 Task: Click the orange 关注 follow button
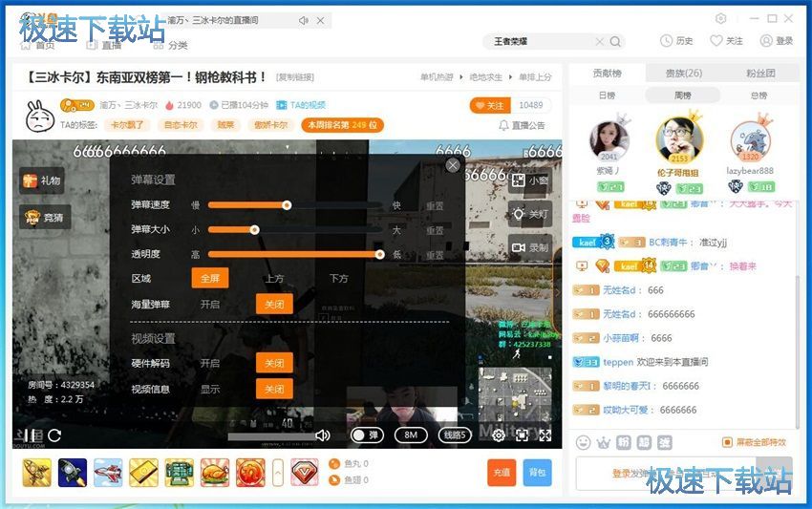[x=490, y=106]
